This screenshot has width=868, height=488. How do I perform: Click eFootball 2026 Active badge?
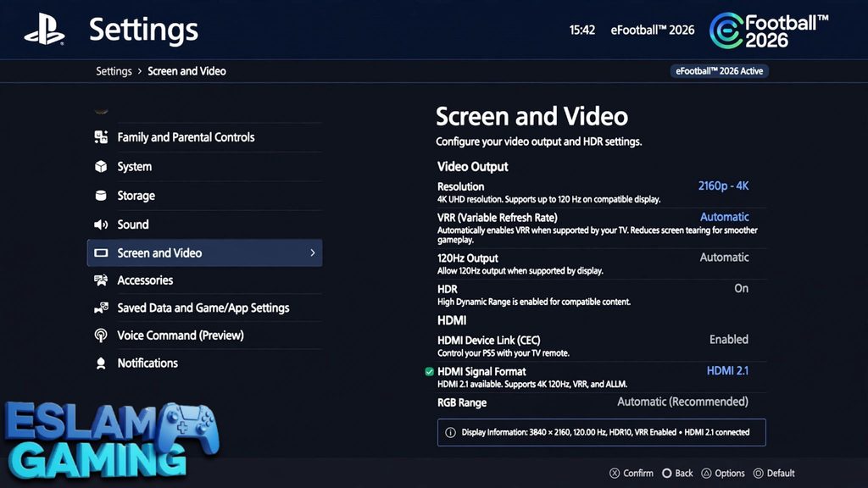[719, 71]
